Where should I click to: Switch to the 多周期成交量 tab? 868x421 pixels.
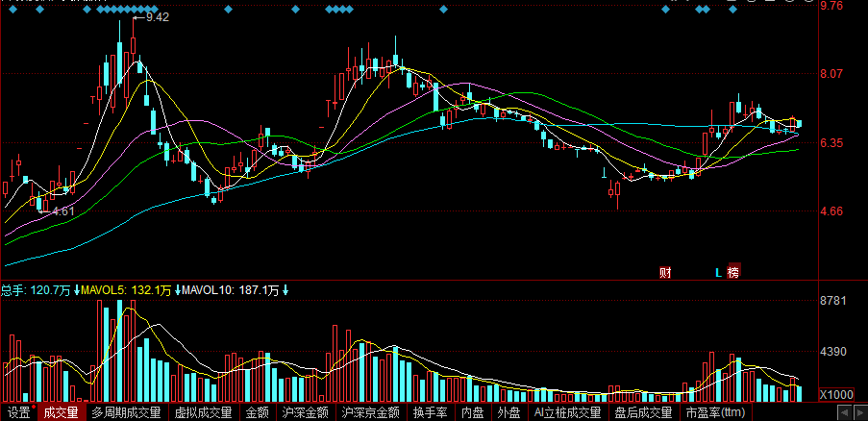(x=126, y=412)
